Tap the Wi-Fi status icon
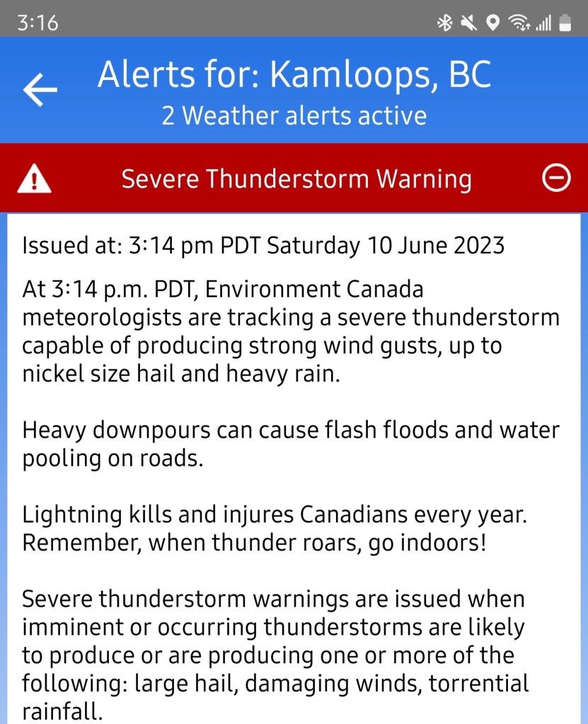588x724 pixels. [520, 24]
